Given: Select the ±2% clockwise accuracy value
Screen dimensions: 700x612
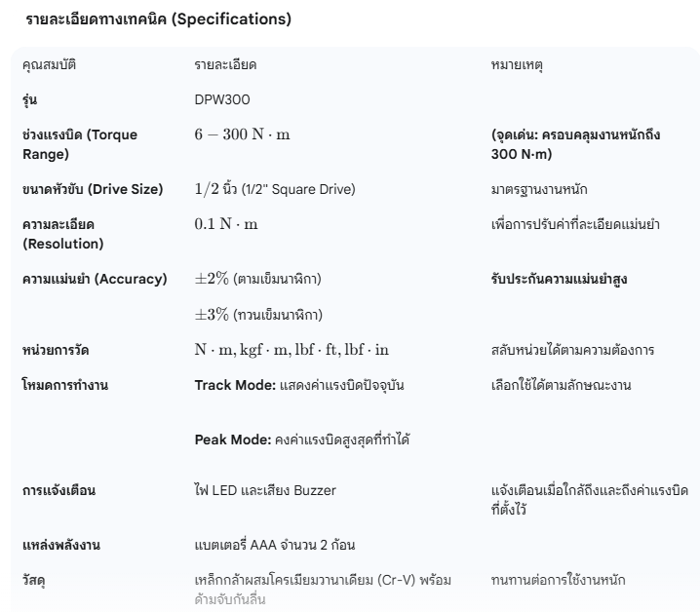Looking at the screenshot, I should click(x=257, y=280).
